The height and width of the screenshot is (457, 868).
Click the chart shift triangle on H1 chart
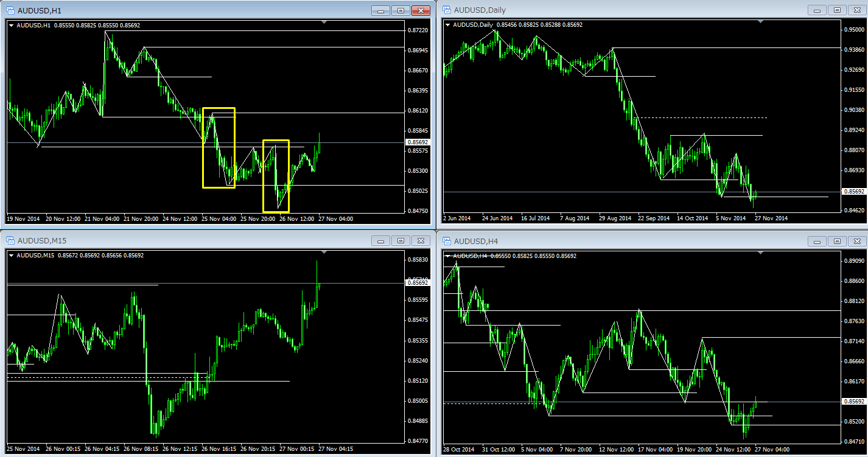[324, 23]
